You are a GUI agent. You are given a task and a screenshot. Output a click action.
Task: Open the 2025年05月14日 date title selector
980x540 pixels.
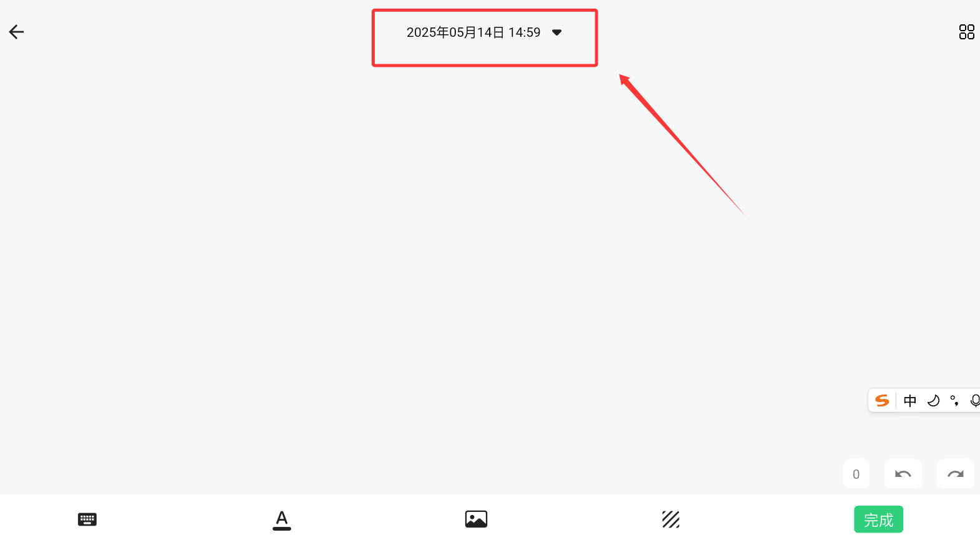click(x=455, y=32)
